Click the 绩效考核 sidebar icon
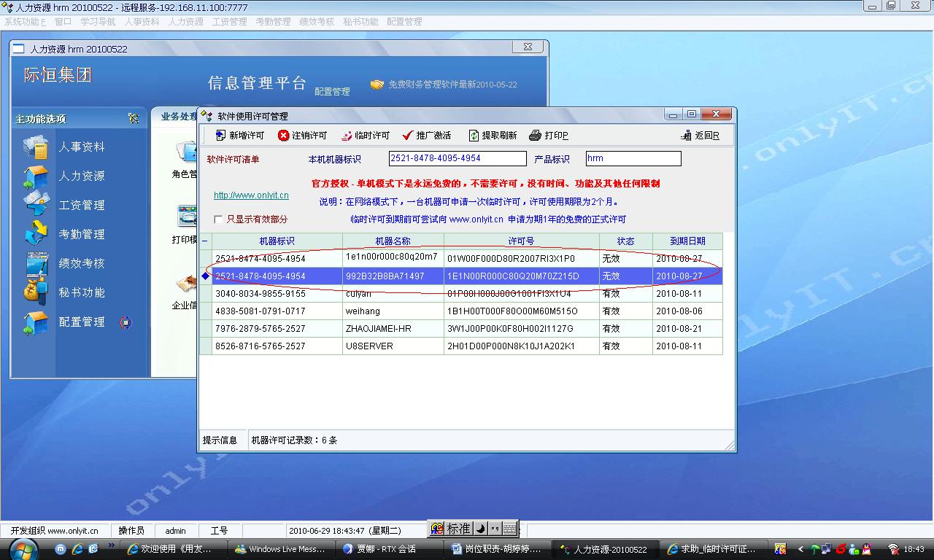 point(36,263)
